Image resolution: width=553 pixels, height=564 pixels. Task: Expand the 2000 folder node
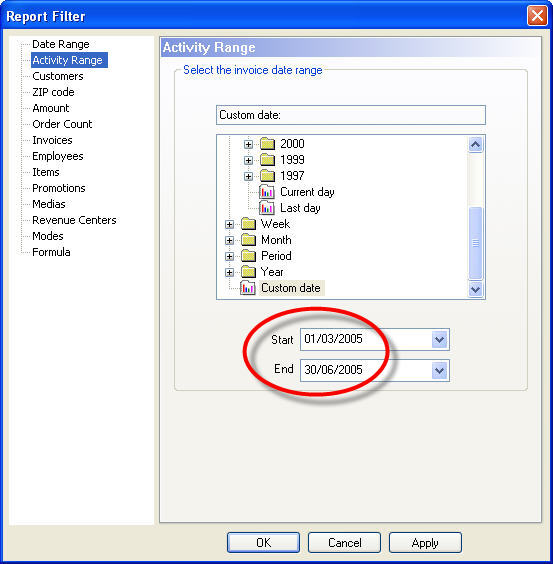pos(248,144)
